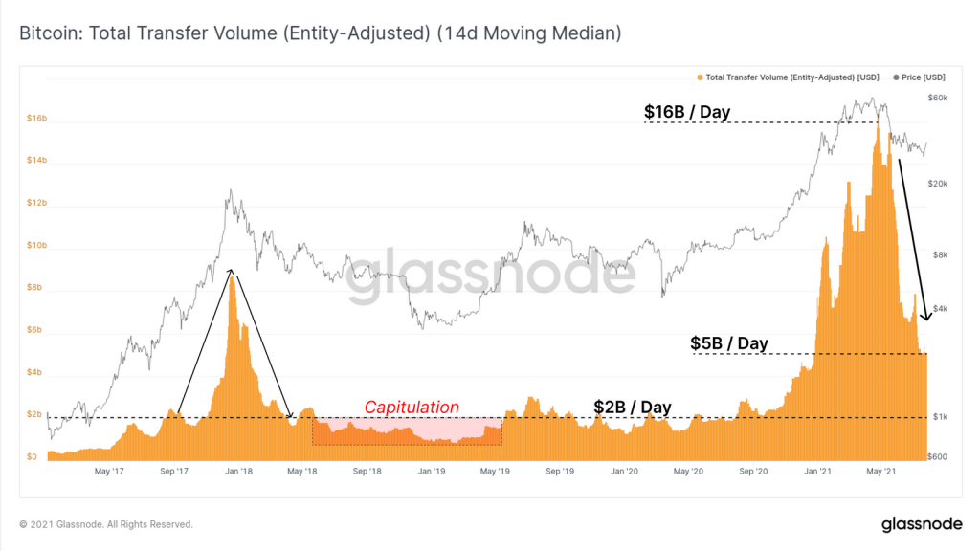
Task: Select the Jan '18 x-axis label
Action: (238, 471)
